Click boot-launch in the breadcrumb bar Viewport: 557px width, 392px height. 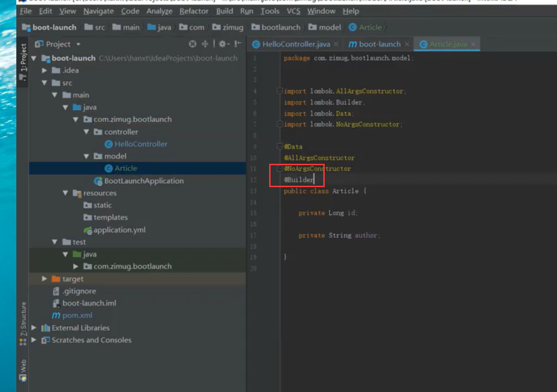[49, 28]
